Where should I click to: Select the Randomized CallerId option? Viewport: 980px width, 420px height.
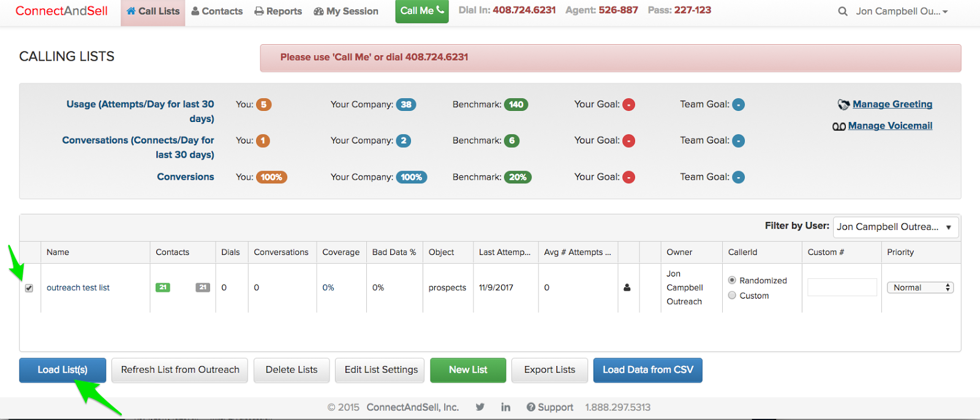732,280
